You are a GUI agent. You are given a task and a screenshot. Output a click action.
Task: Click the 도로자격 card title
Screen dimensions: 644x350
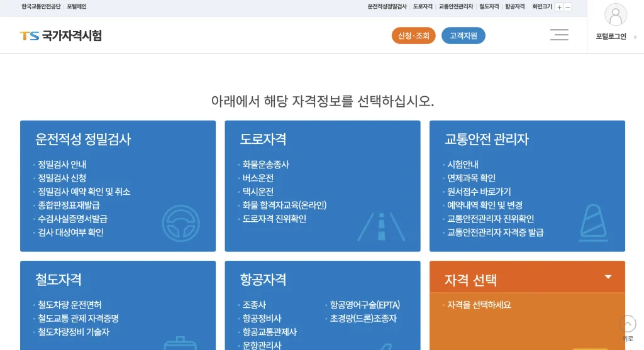(263, 139)
